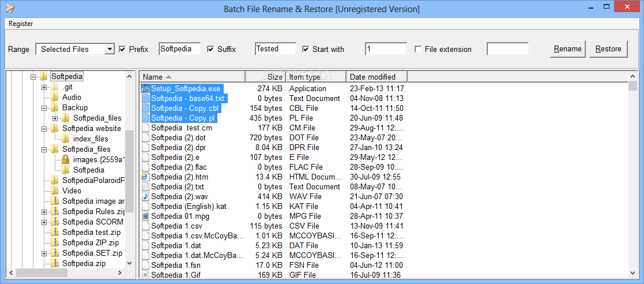Collapse the root Softpedia tree node
644x284 pixels.
(x=33, y=76)
